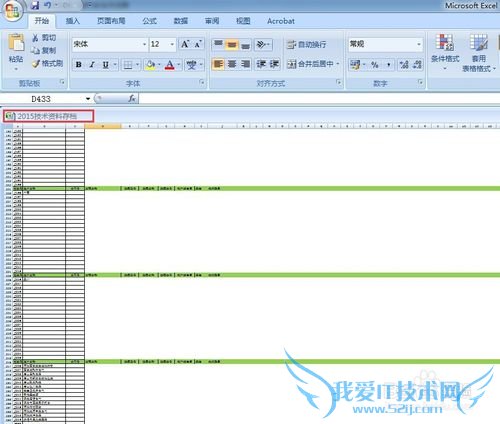Open the alignment group dialog launcher
Image resolution: width=500 pixels, height=424 pixels.
(339, 82)
